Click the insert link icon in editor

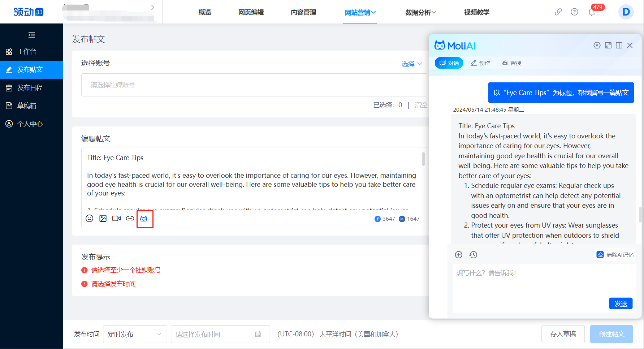(130, 219)
